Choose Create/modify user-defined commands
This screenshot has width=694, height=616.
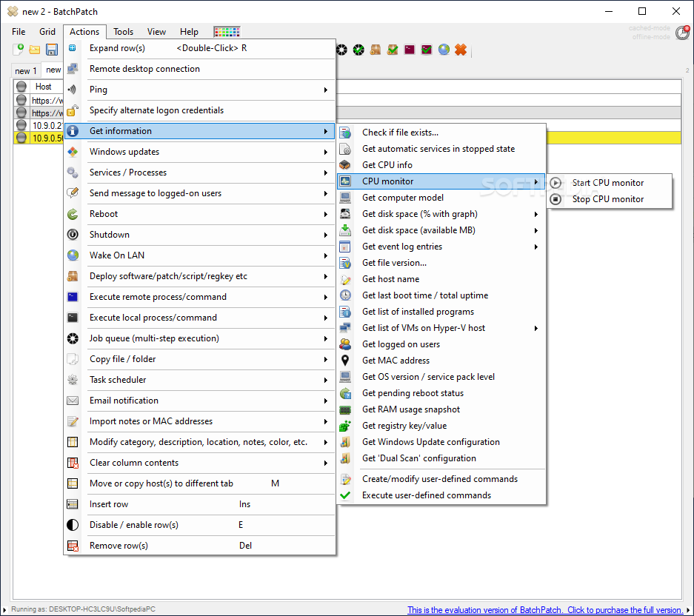[441, 479]
